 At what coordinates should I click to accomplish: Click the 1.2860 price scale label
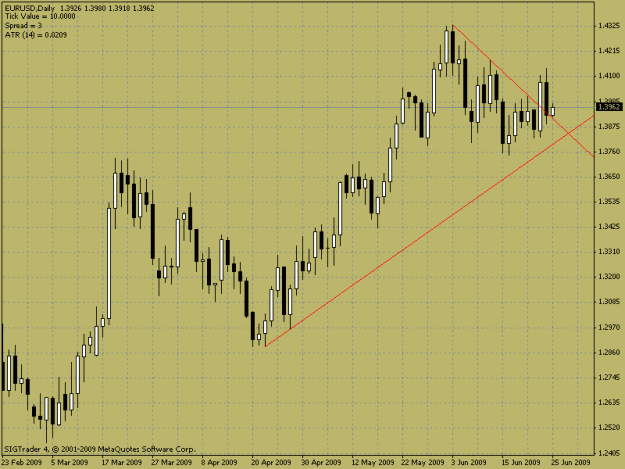point(609,352)
